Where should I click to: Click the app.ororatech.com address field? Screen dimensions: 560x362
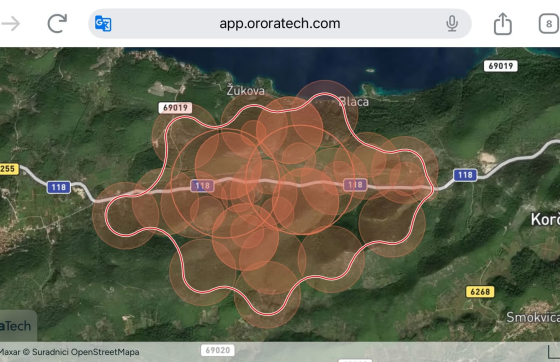click(x=280, y=24)
